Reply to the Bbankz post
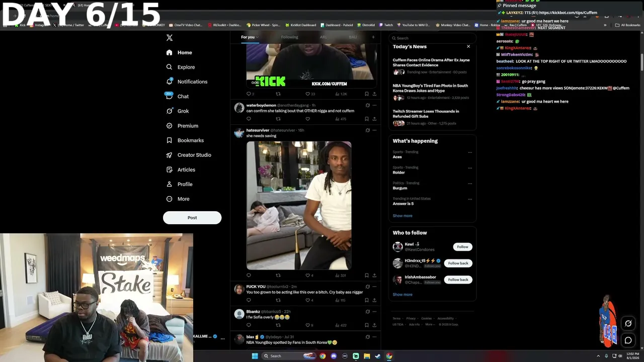Viewport: 644px width, 362px height. pyautogui.click(x=249, y=325)
